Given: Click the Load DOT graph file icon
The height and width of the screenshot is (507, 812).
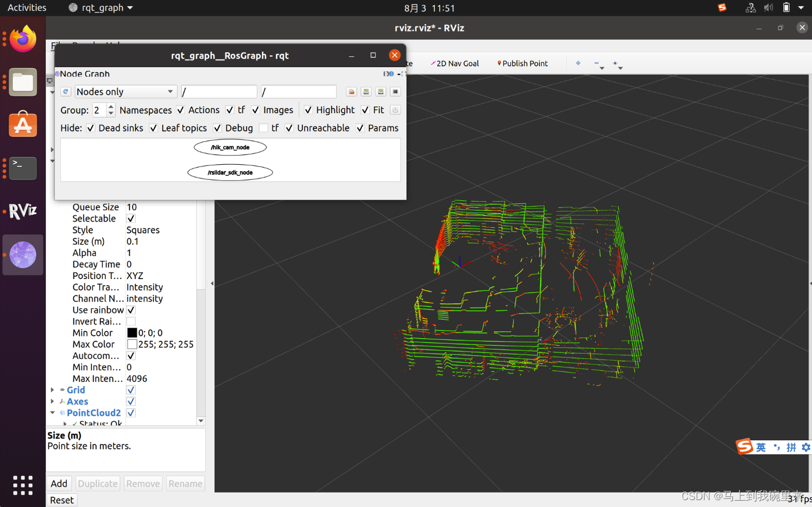Looking at the screenshot, I should (x=352, y=92).
